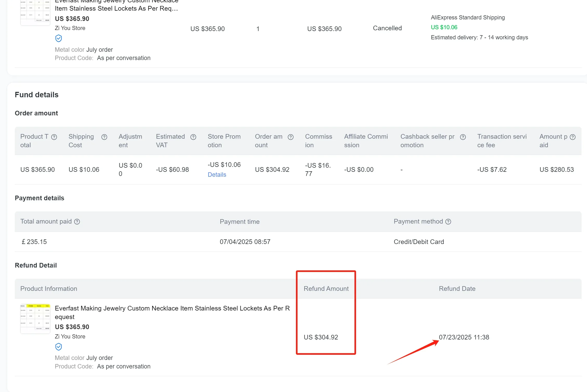Viewport: 587px width, 392px height.
Task: Click the blue shield badge in Refund Detail
Action: point(59,347)
